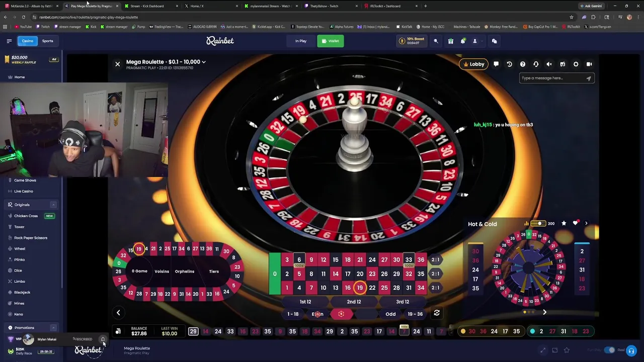Select the 2nd 12 dozen bet
The height and width of the screenshot is (362, 644).
[354, 302]
